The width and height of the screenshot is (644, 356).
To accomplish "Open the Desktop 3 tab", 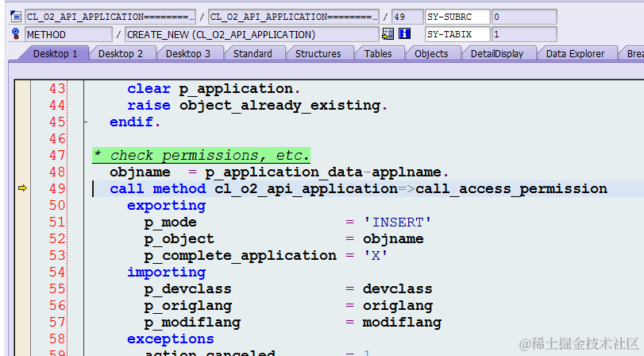I will point(188,54).
